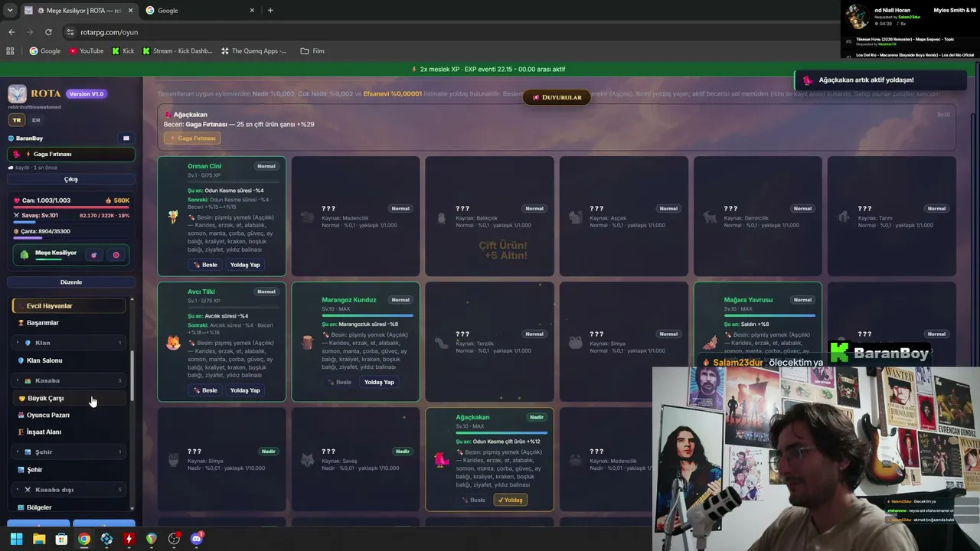Switch language to TR
Image resolution: width=980 pixels, height=551 pixels.
17,120
